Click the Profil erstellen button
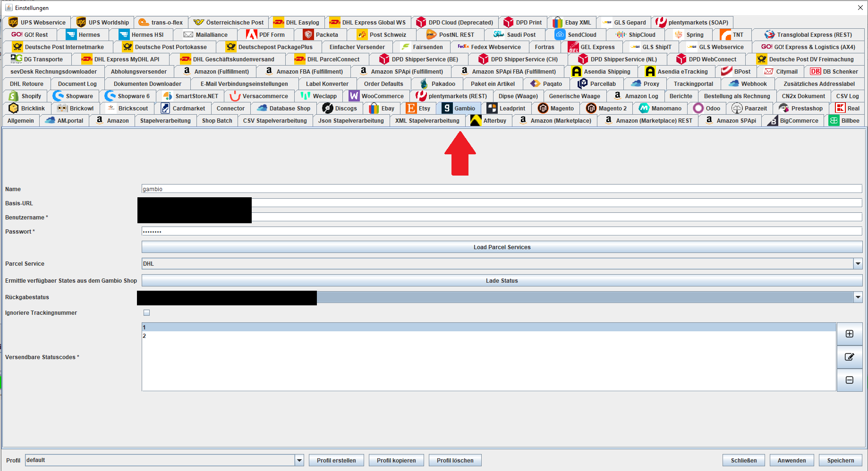 (336, 460)
